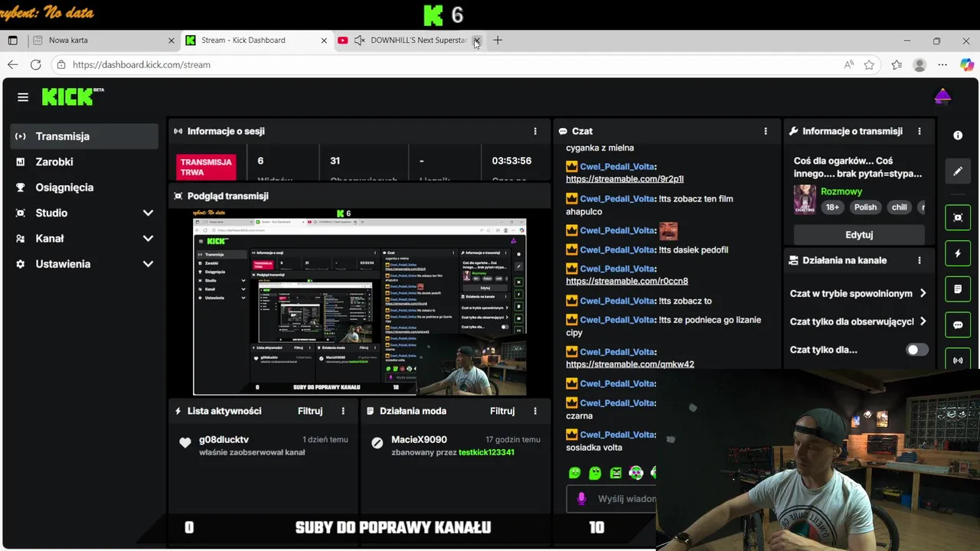Toggle the Czat tylko dla... switch
The width and height of the screenshot is (980, 551).
(916, 350)
